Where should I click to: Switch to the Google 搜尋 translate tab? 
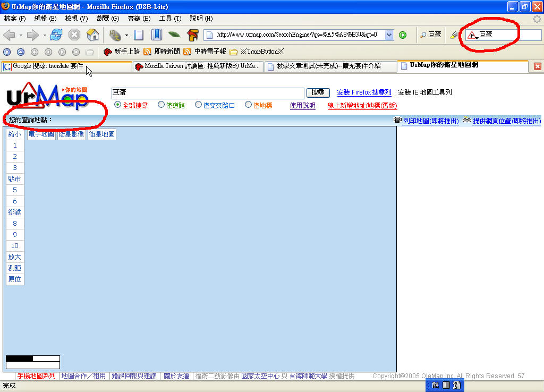point(66,66)
